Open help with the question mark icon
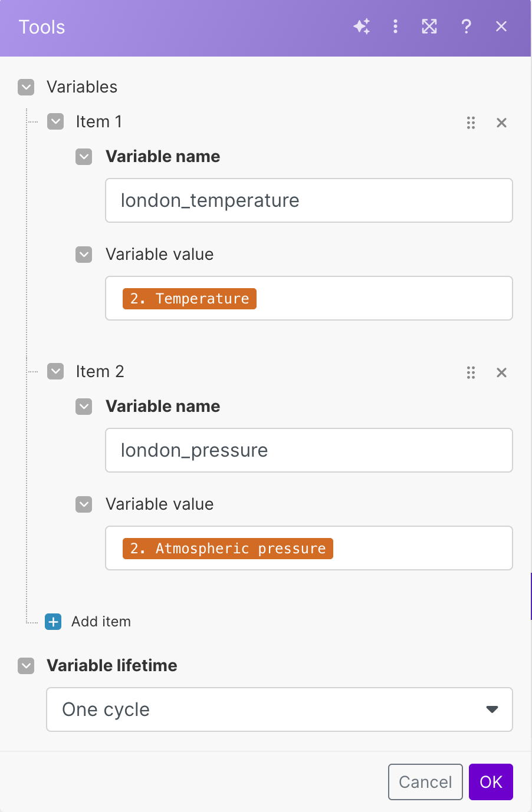This screenshot has height=812, width=532. coord(466,27)
